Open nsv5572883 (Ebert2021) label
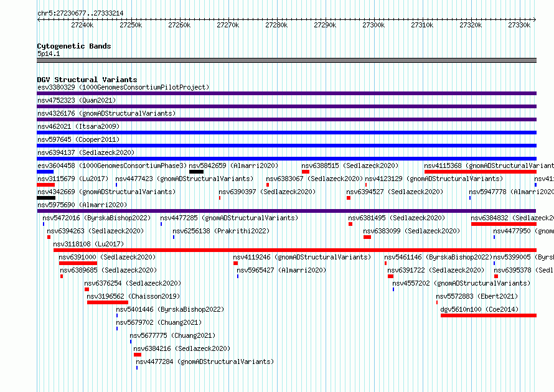This screenshot has height=392, width=554. coord(477,296)
